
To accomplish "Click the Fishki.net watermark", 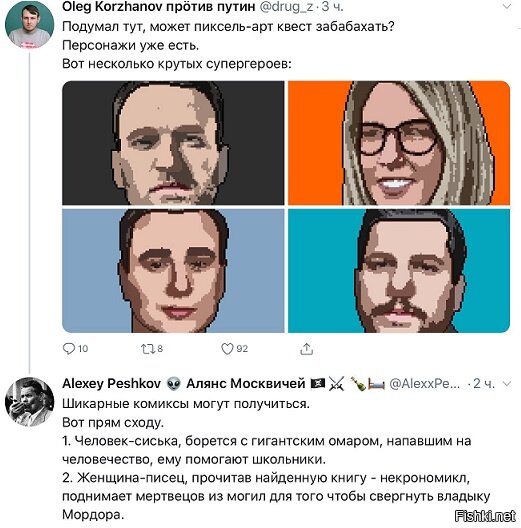I will 485,516.
